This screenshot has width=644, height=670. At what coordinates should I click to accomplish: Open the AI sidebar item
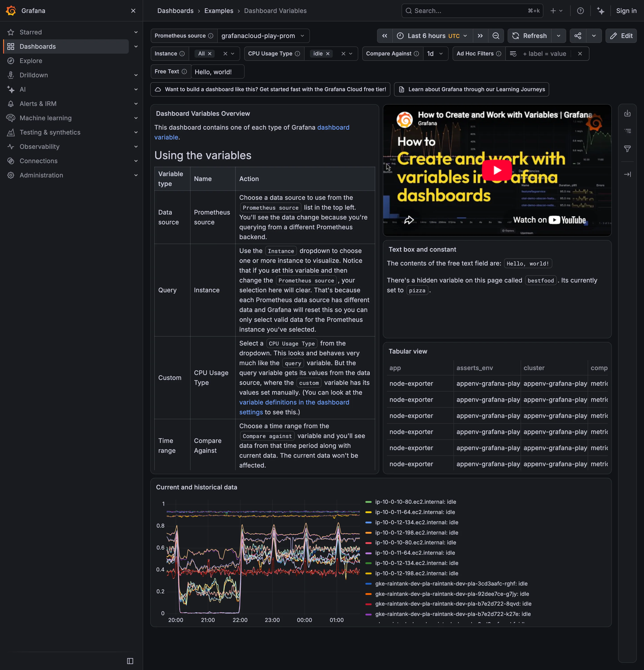[23, 90]
